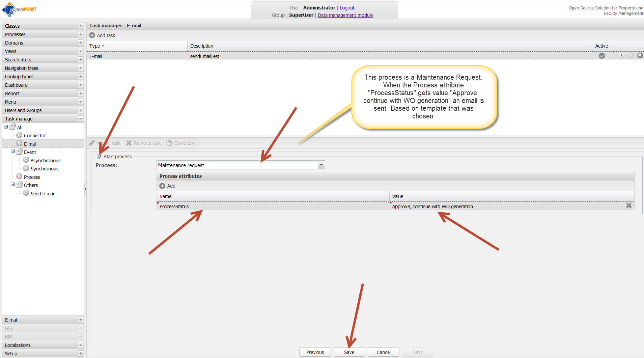The height and width of the screenshot is (358, 644).
Task: Sort by the Type column header
Action: click(x=95, y=46)
